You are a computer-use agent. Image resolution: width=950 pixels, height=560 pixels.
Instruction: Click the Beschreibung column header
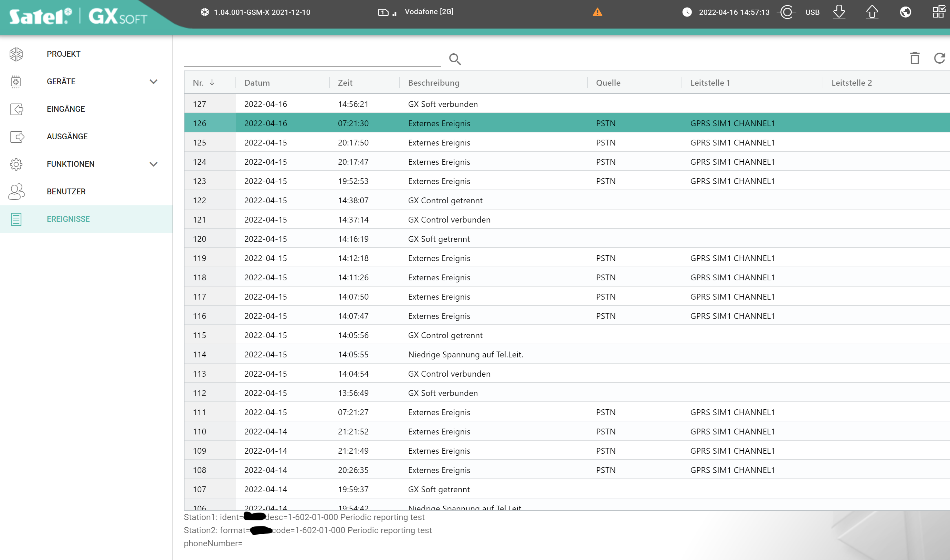tap(433, 83)
